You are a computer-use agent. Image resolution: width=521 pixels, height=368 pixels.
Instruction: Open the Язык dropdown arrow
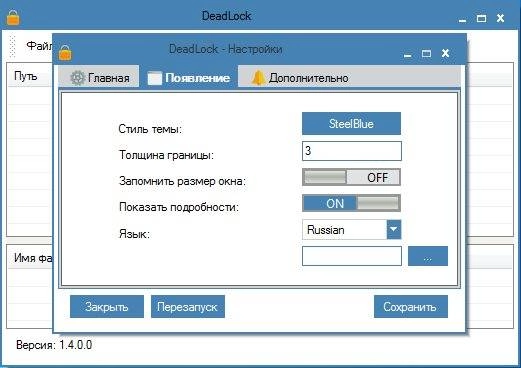tap(394, 229)
